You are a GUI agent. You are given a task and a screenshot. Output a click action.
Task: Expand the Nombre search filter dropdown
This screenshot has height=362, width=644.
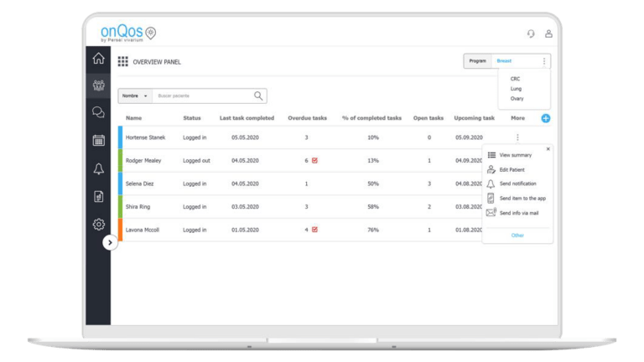click(134, 96)
